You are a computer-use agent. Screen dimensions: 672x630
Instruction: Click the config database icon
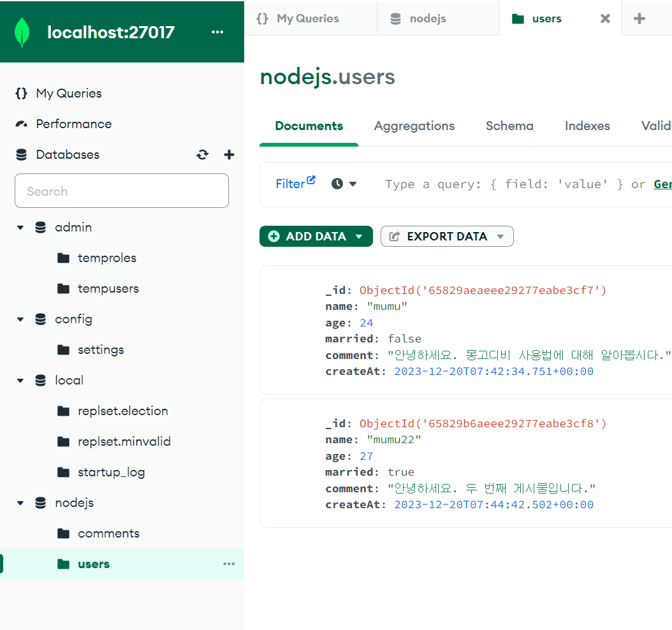click(x=40, y=319)
